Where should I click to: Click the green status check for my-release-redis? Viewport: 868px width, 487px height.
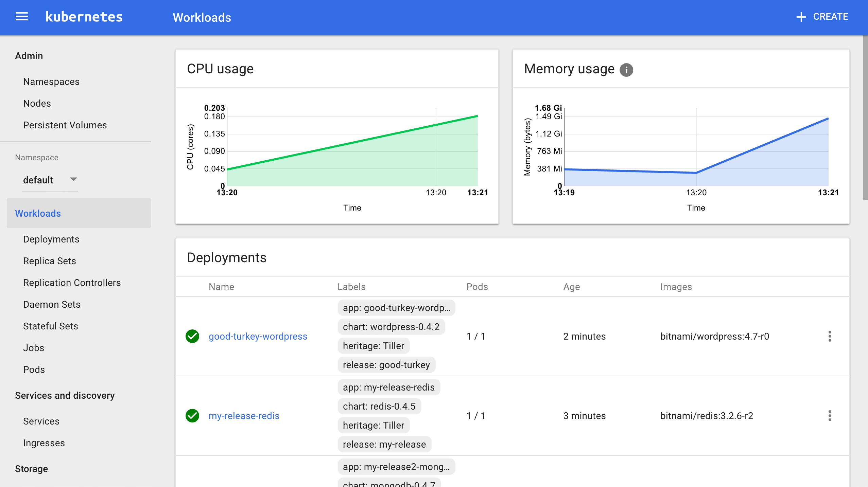192,416
